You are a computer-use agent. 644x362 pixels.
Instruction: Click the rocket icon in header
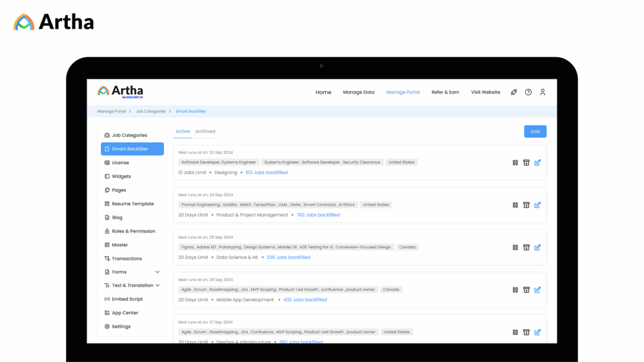click(x=514, y=92)
